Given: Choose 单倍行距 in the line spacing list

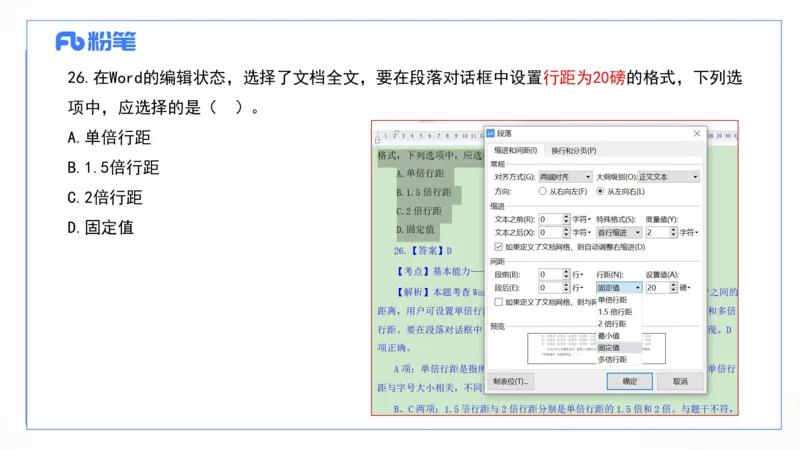Looking at the screenshot, I should 619,300.
